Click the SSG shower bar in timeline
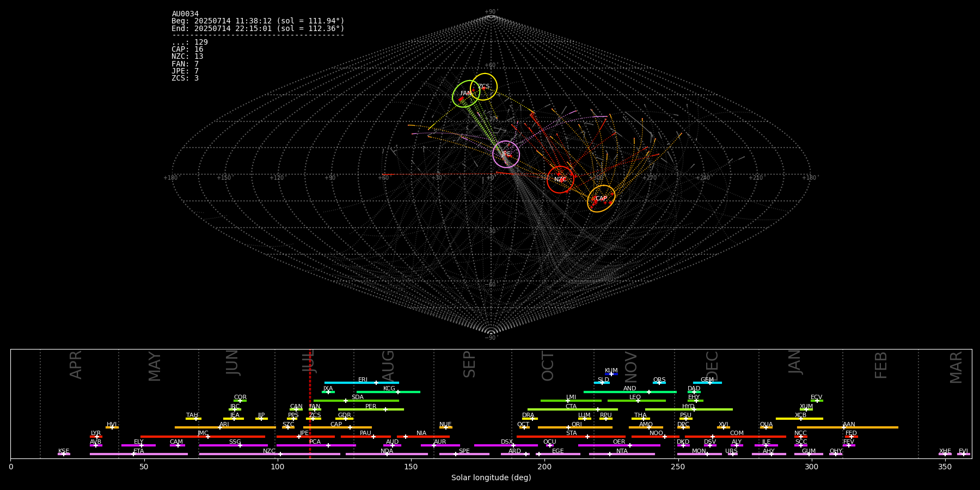980x490 pixels. [233, 445]
